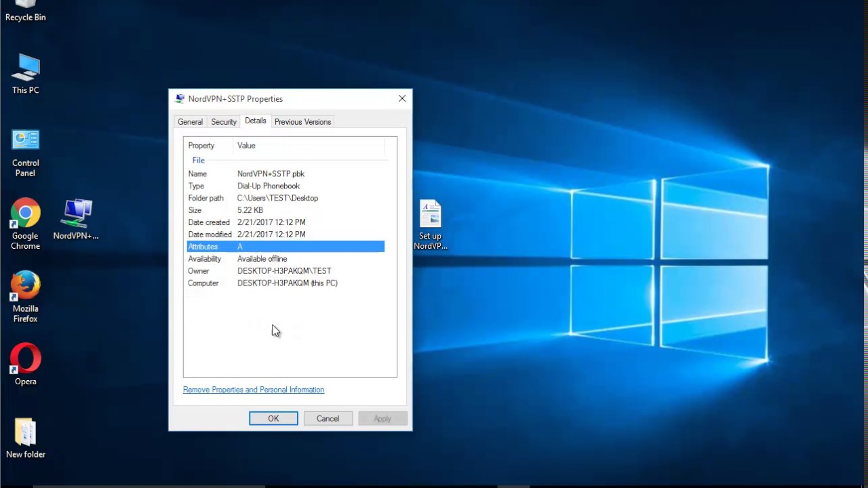
Task: Click the File group heading
Action: (199, 161)
